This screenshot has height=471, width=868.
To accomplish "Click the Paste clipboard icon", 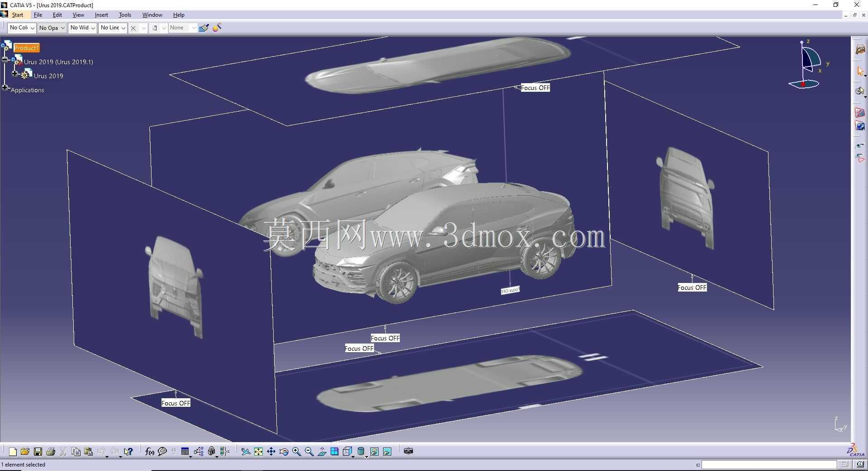I will pyautogui.click(x=89, y=451).
